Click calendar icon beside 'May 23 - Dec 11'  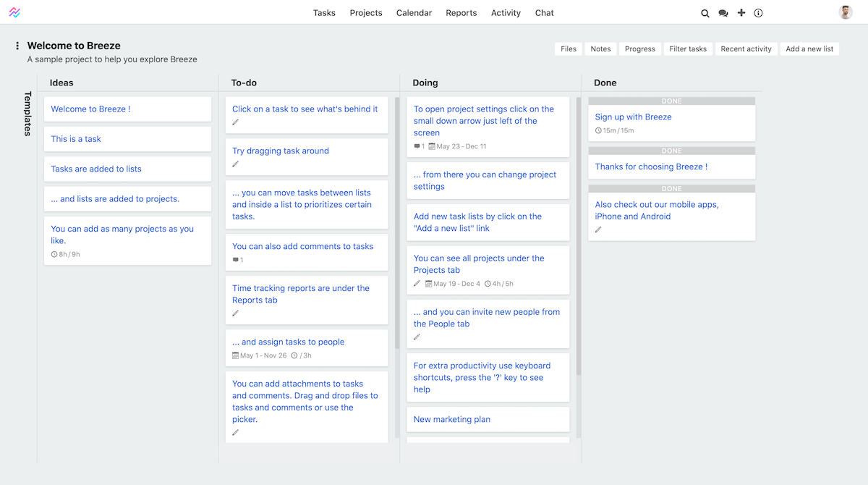pyautogui.click(x=432, y=146)
